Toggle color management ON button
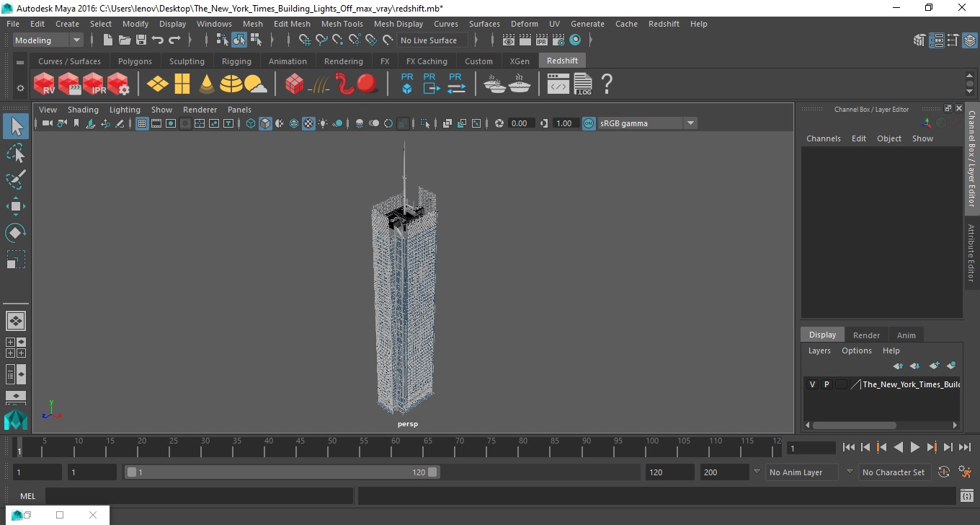The image size is (980, 525). coord(589,123)
